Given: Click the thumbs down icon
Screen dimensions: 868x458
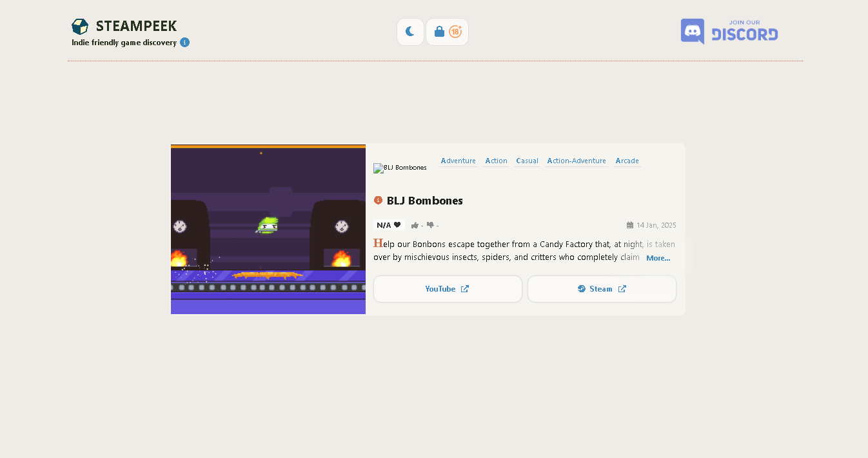Looking at the screenshot, I should click(431, 225).
